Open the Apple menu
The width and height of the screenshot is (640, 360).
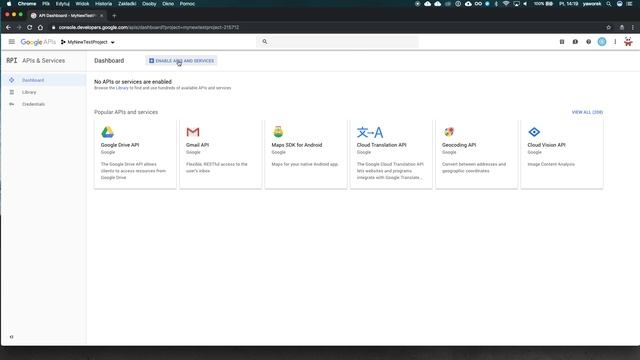(x=9, y=4)
